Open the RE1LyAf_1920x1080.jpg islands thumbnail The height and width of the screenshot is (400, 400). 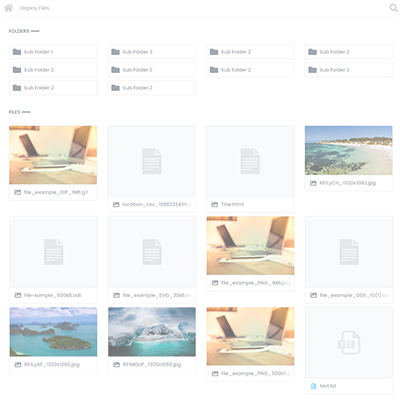coord(53,332)
